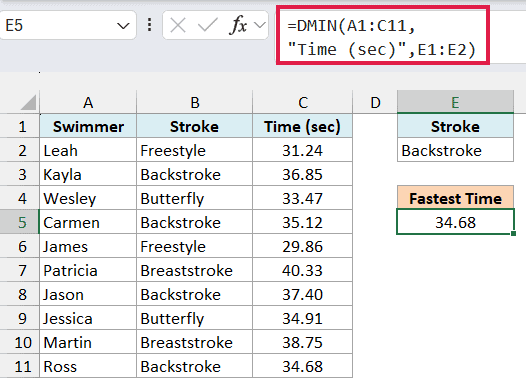Select row 5 header
The height and width of the screenshot is (378, 526).
[20, 222]
